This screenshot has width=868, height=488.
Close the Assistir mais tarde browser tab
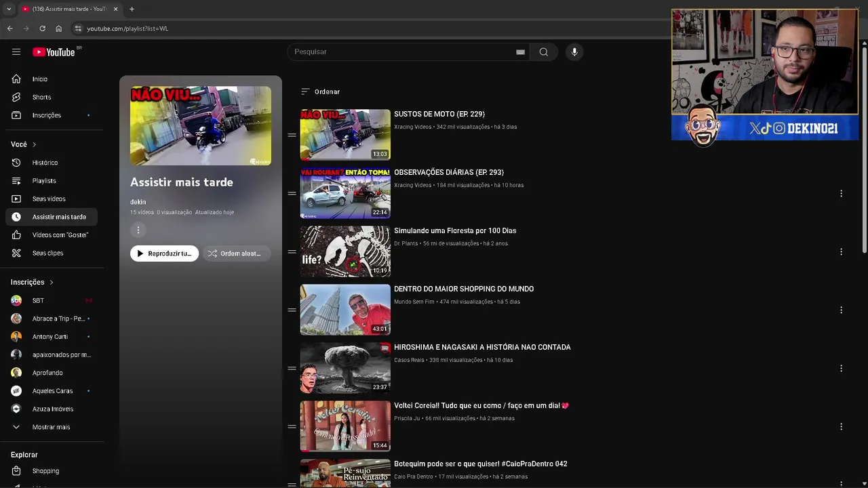coord(115,9)
